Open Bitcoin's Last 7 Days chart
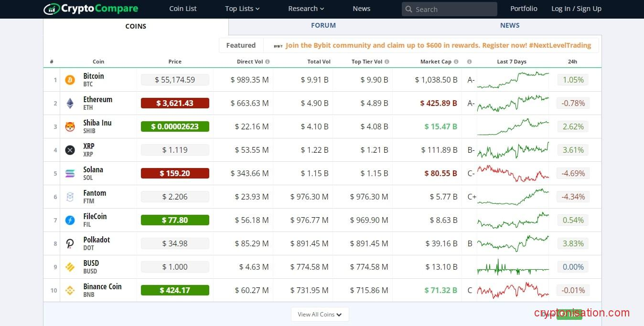Viewport: 644px width, 326px height. pos(513,80)
